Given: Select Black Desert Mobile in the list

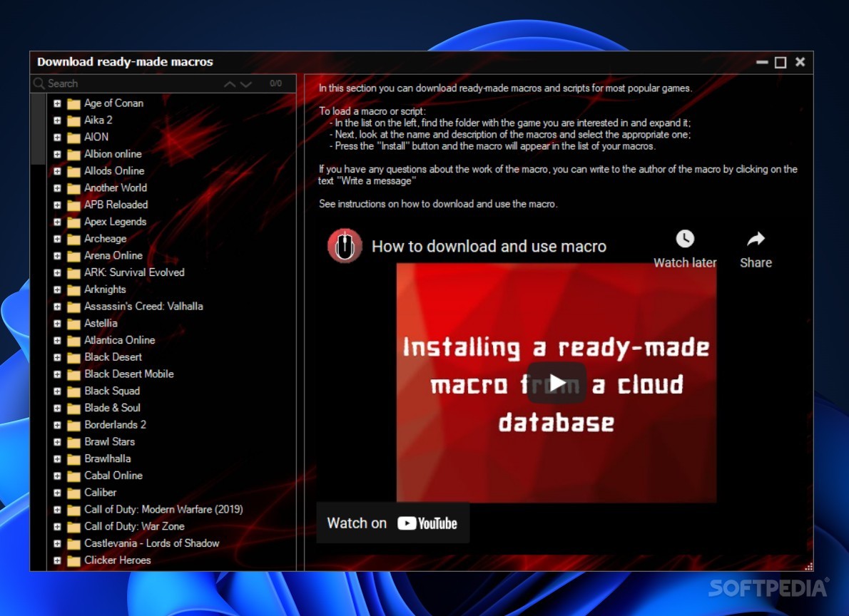Looking at the screenshot, I should pyautogui.click(x=129, y=374).
